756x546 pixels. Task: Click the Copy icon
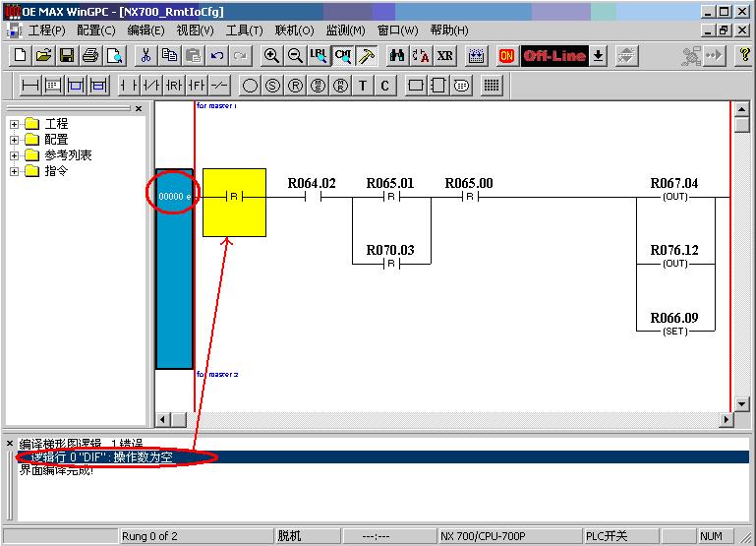pos(169,55)
